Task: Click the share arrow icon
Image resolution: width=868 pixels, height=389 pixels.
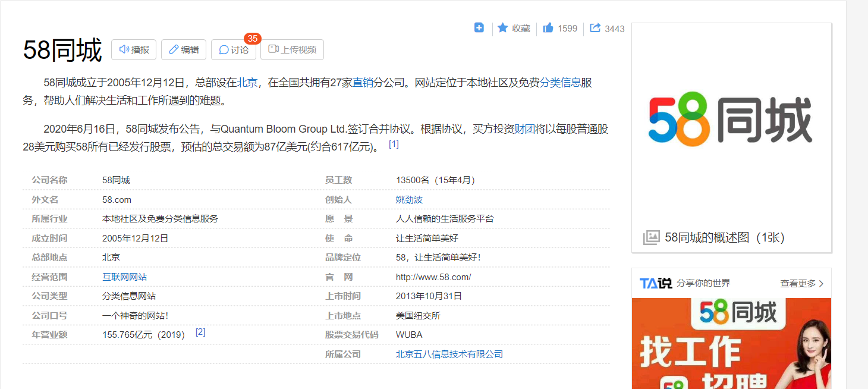Action: [595, 27]
